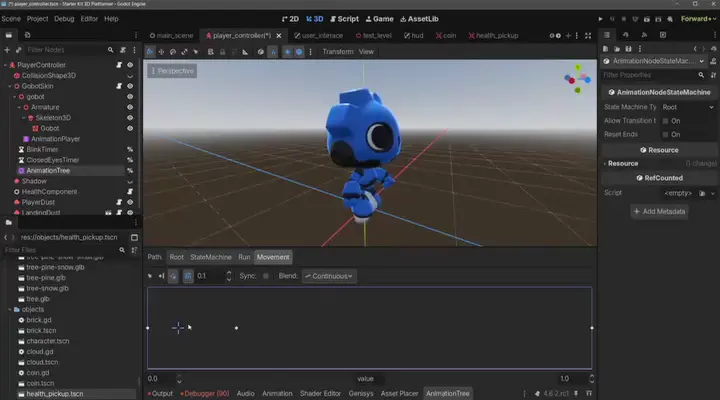This screenshot has height=400, width=720.
Task: Click the Play Project button
Action: (600, 18)
